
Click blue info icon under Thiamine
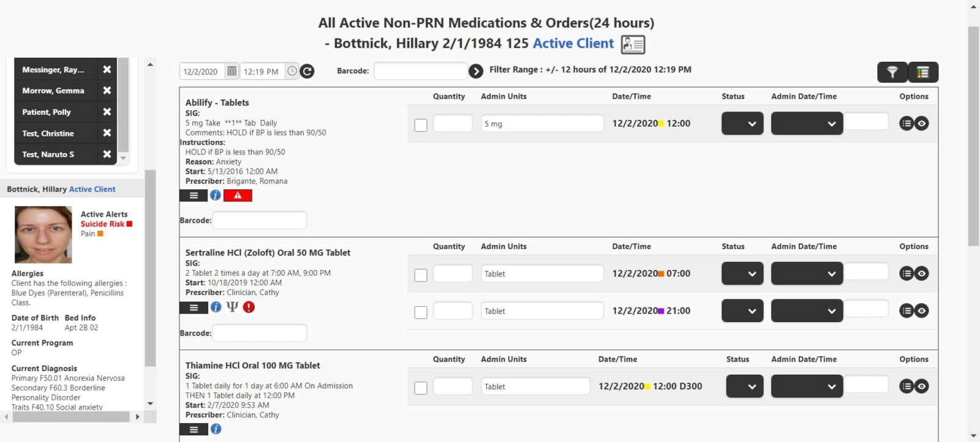(x=216, y=429)
